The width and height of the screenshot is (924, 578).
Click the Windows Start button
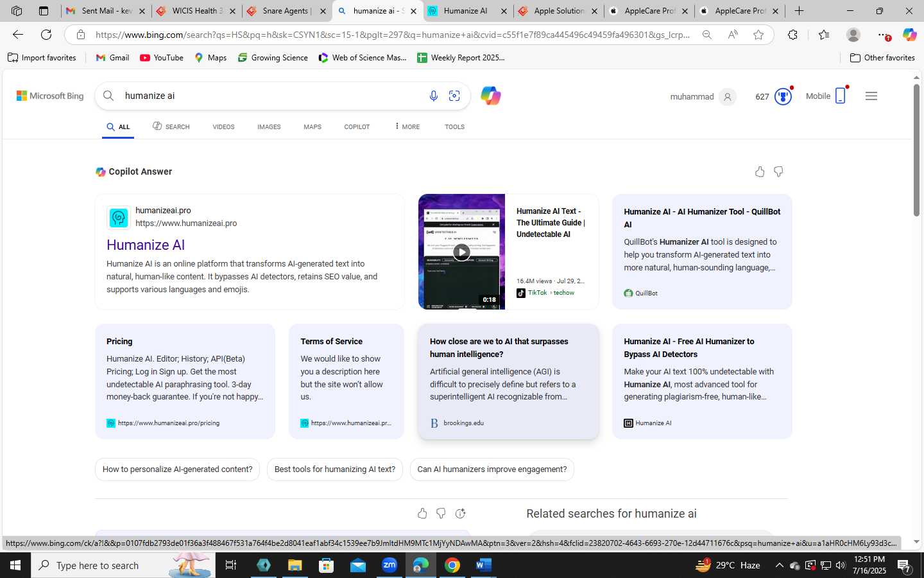[x=15, y=565]
